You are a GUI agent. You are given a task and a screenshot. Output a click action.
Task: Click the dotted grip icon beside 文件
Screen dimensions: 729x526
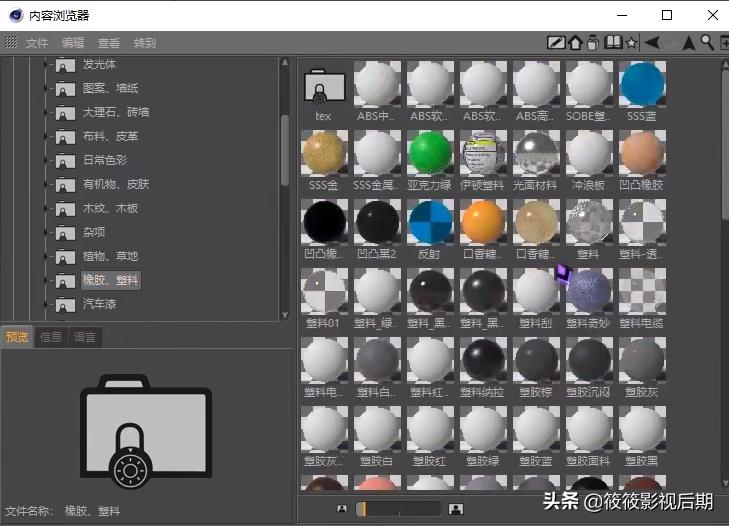click(11, 42)
